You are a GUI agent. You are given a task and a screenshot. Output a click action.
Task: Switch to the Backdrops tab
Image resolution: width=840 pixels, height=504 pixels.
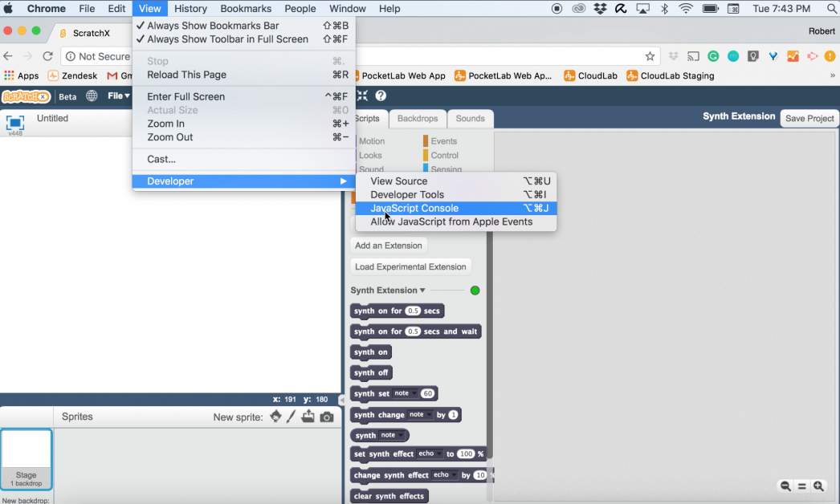[417, 118]
